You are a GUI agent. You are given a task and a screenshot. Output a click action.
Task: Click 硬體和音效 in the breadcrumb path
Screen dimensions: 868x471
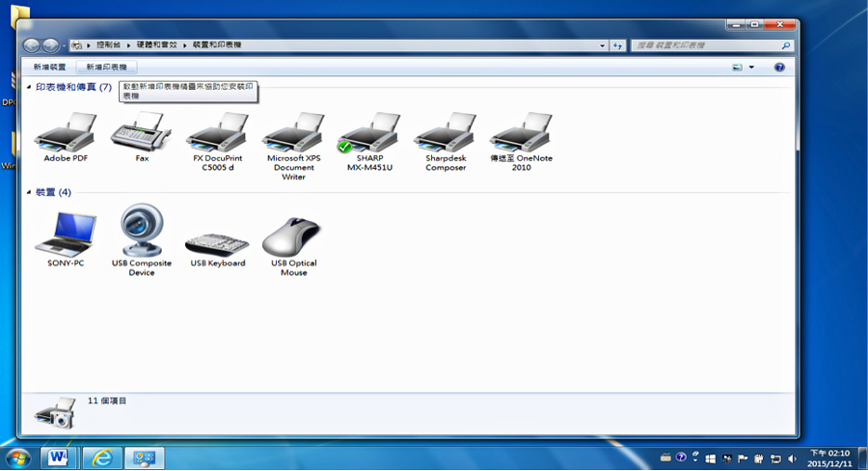tap(156, 45)
